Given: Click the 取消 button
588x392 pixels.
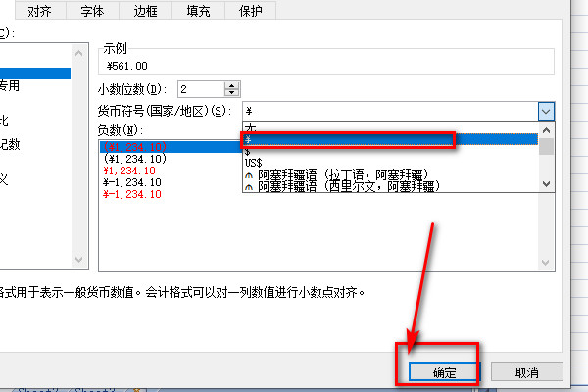Looking at the screenshot, I should (527, 372).
